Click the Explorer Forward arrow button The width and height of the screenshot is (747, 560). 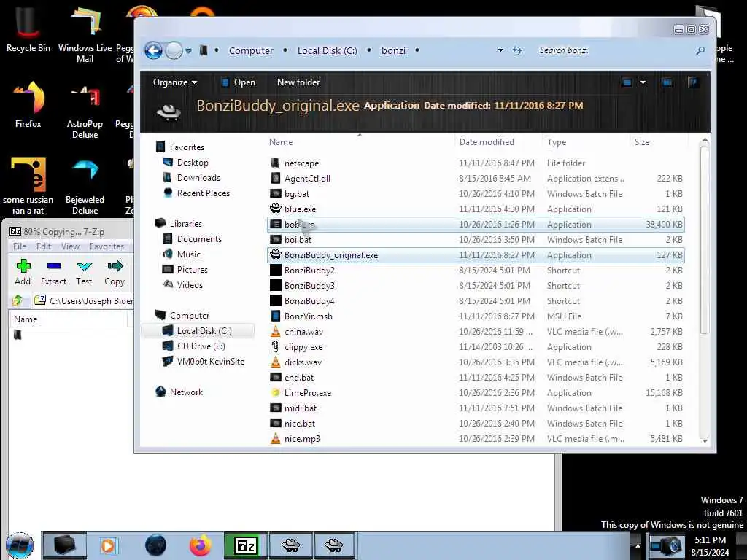pos(174,50)
